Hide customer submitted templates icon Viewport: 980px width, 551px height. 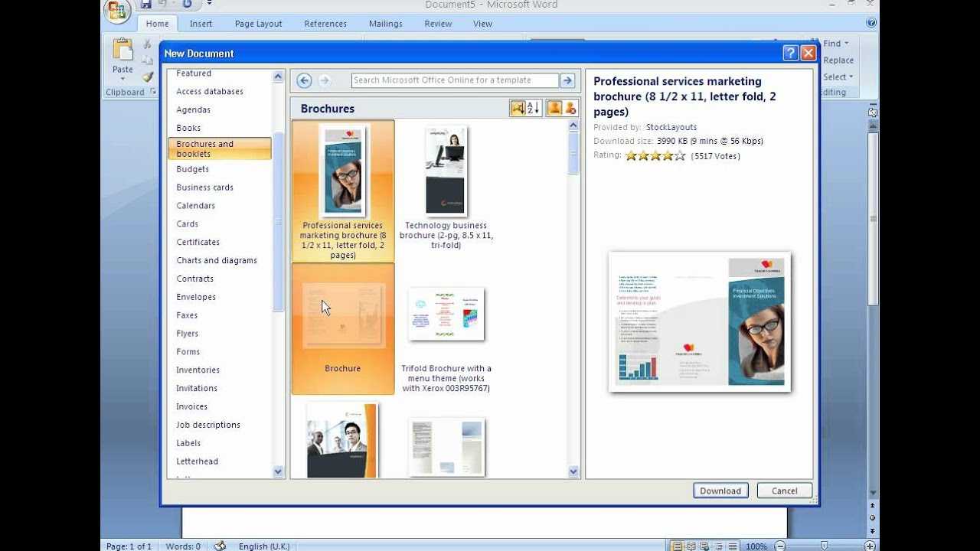tap(570, 108)
